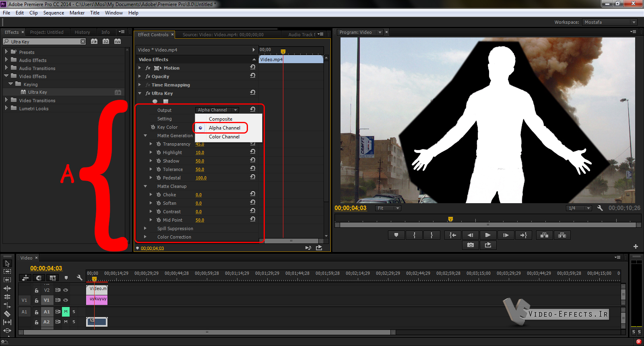Export a frame with the camera icon
The width and height of the screenshot is (644, 346).
[471, 245]
